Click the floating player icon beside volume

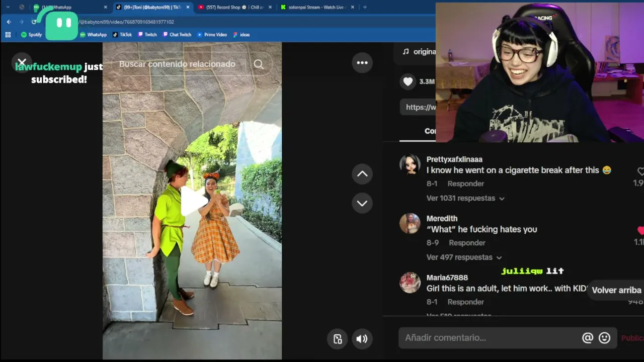pyautogui.click(x=338, y=339)
